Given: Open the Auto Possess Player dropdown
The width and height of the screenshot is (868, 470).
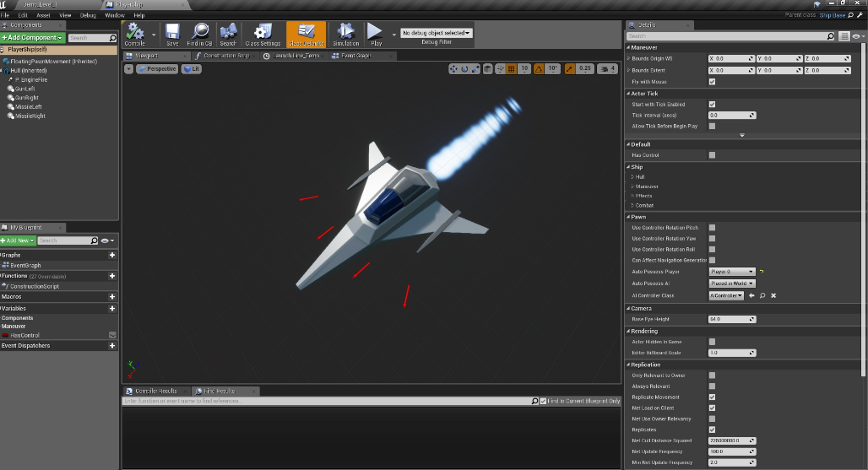Looking at the screenshot, I should tap(732, 272).
